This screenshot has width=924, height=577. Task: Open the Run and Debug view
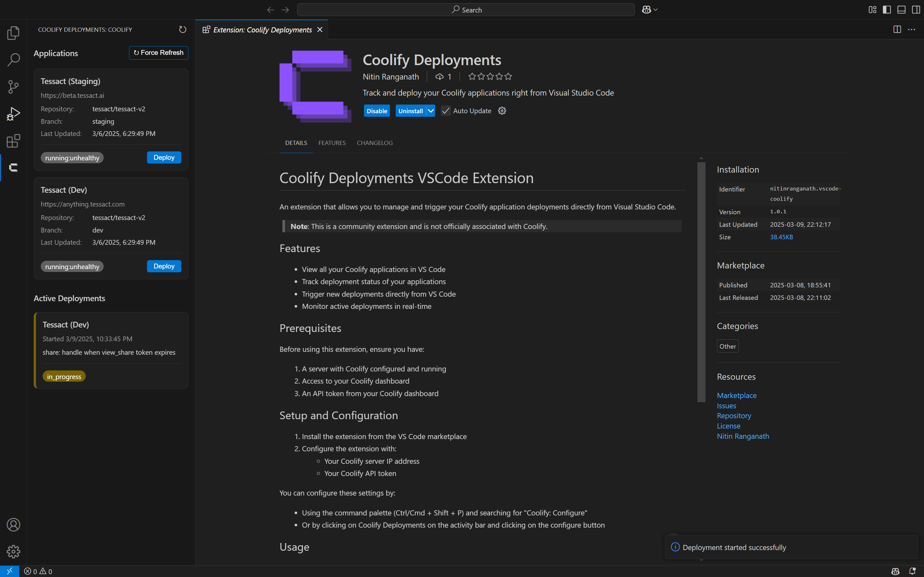coord(13,114)
